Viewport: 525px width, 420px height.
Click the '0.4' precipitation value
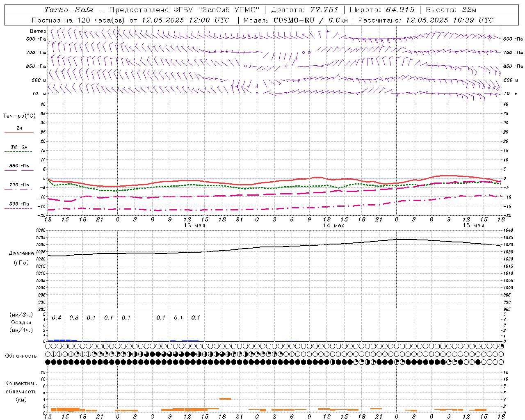(x=57, y=317)
